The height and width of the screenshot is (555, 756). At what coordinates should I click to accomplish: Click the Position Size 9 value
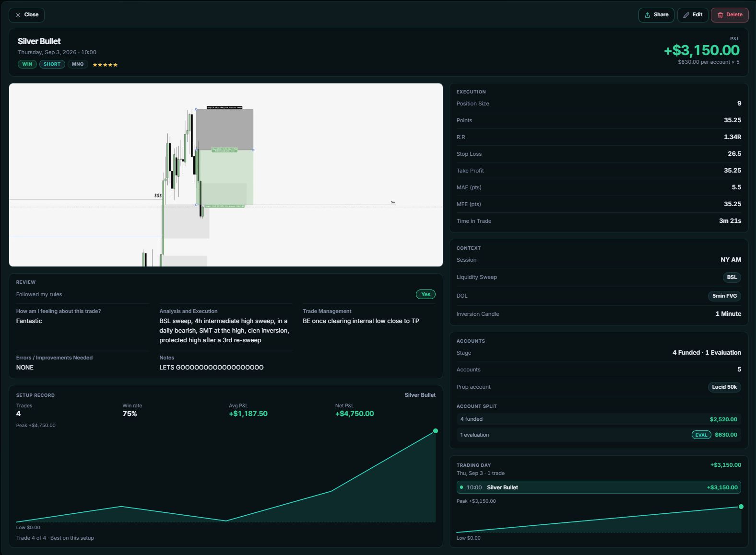(739, 104)
